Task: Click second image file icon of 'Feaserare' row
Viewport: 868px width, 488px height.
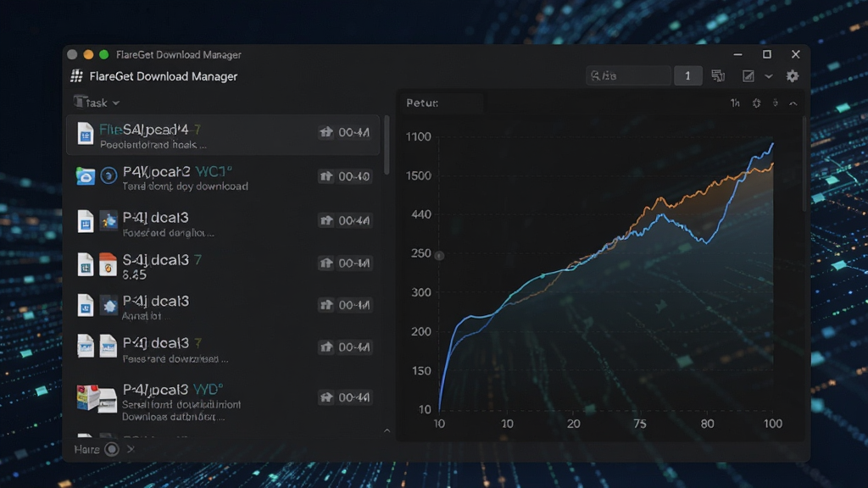Action: pyautogui.click(x=108, y=347)
